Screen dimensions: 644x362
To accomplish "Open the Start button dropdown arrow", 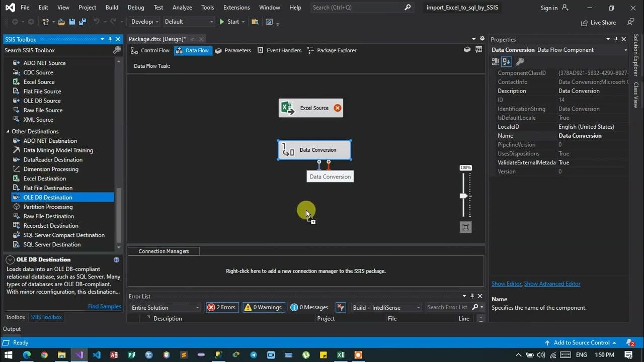I will click(244, 22).
